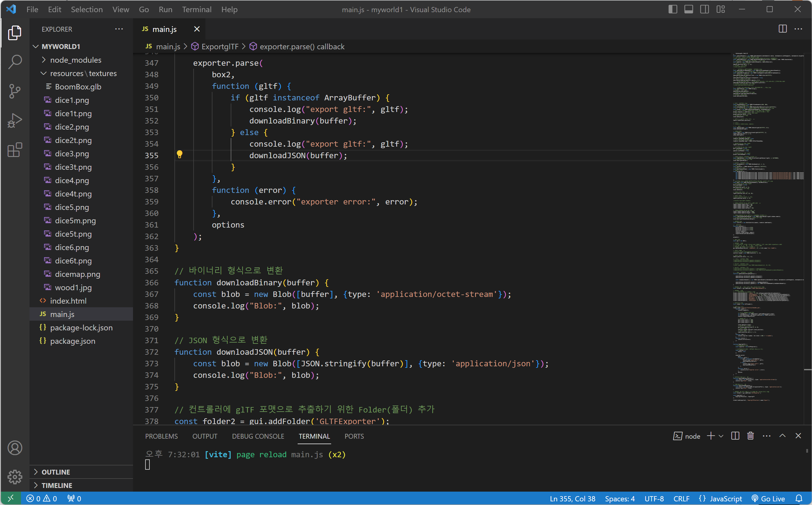This screenshot has height=505, width=812.
Task: Toggle the bottom panel layout button
Action: click(689, 9)
